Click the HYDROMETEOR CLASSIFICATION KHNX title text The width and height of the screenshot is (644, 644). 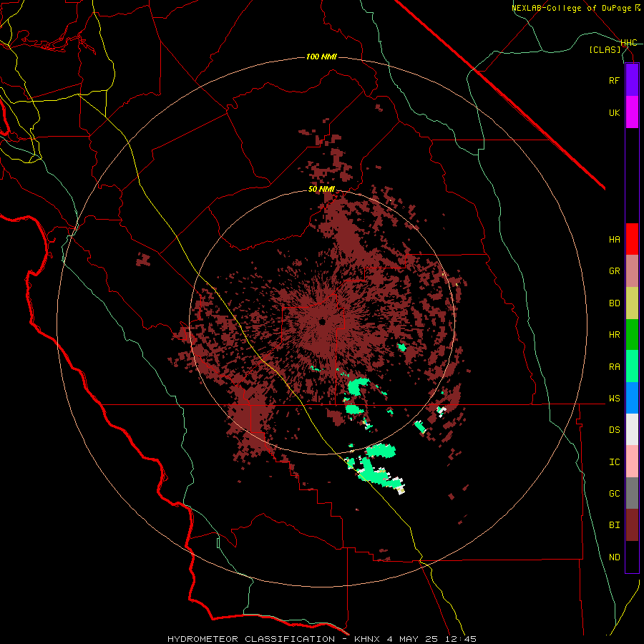click(x=321, y=639)
